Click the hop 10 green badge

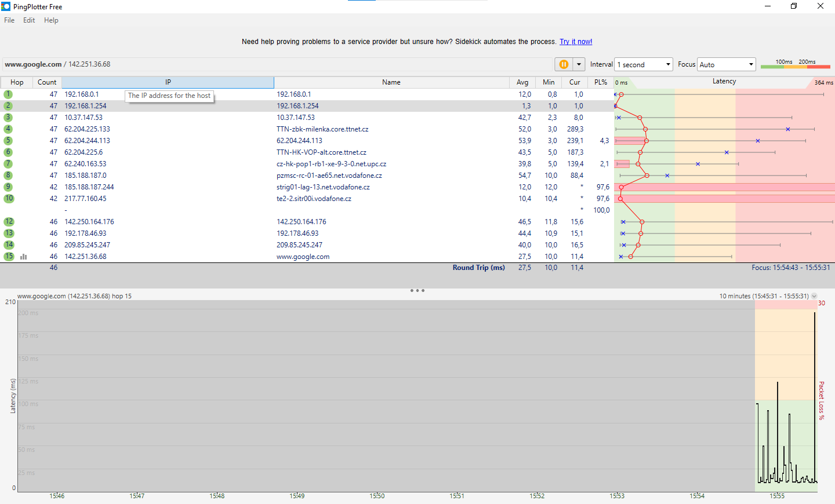coord(9,199)
